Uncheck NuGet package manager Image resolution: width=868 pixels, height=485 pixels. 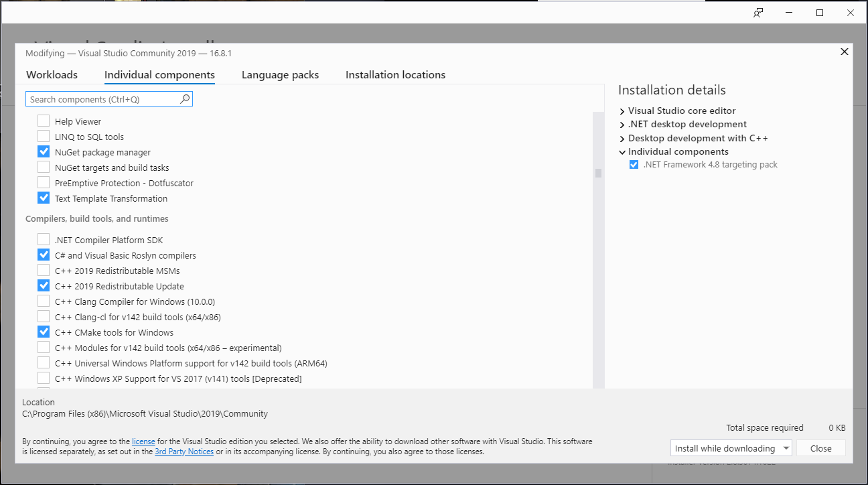(44, 152)
